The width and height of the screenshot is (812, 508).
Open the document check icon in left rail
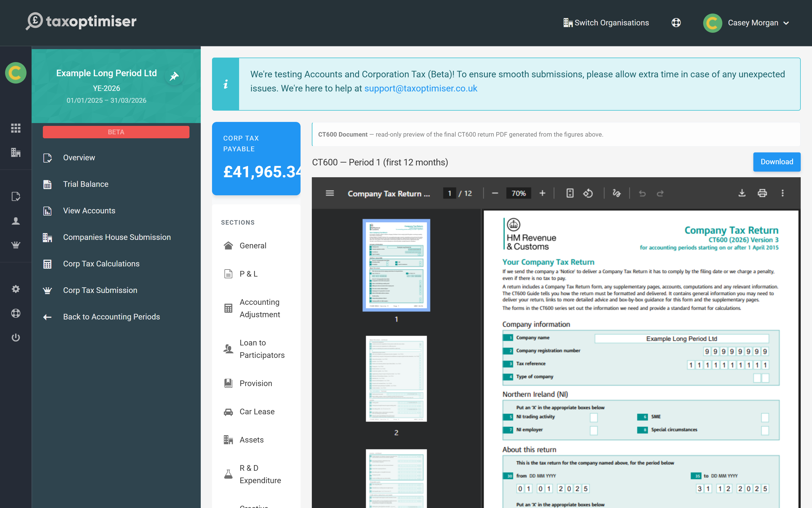[16, 196]
